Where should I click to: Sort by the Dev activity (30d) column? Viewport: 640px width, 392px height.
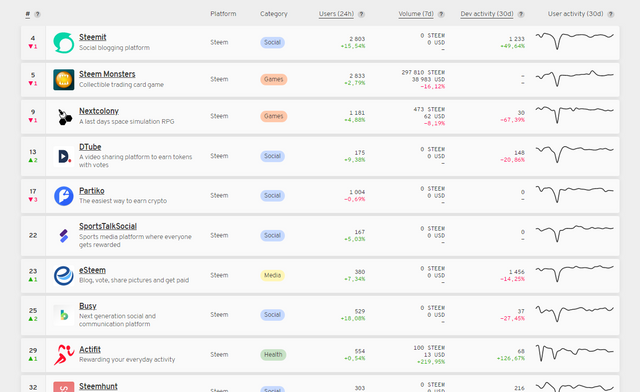coord(487,14)
